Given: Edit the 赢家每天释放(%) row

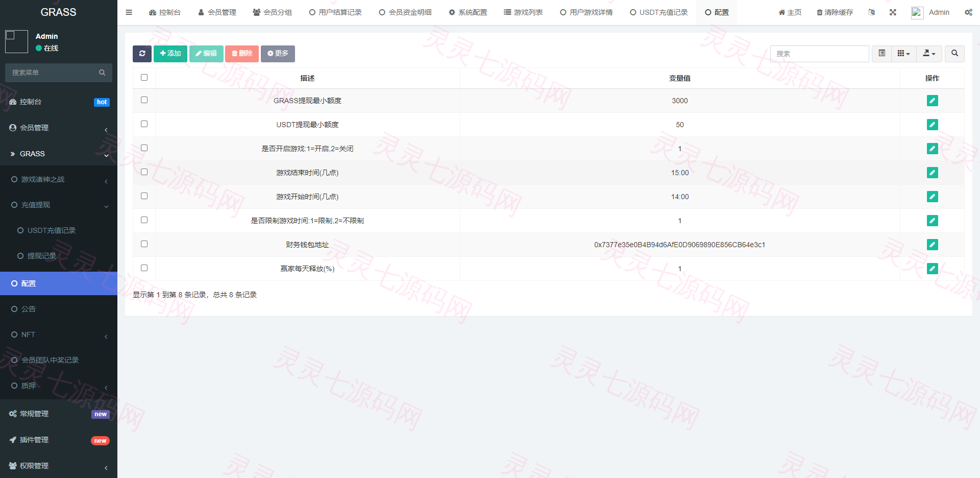Looking at the screenshot, I should coord(932,269).
